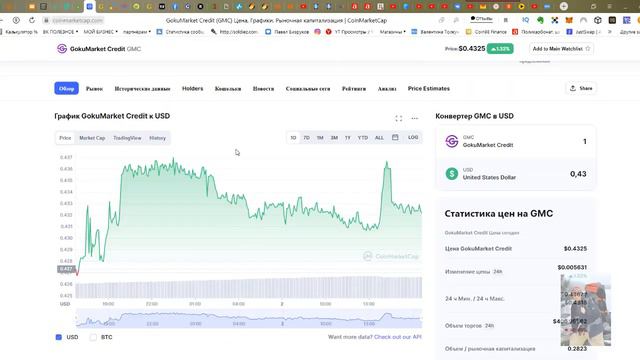Reload the page with refresh icon
The height and width of the screenshot is (360, 640).
point(32,20)
